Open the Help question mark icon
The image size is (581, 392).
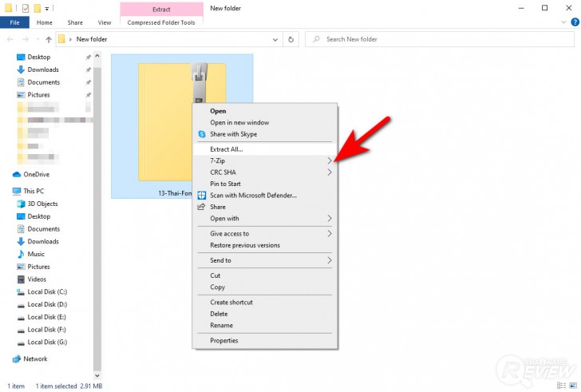(x=575, y=22)
